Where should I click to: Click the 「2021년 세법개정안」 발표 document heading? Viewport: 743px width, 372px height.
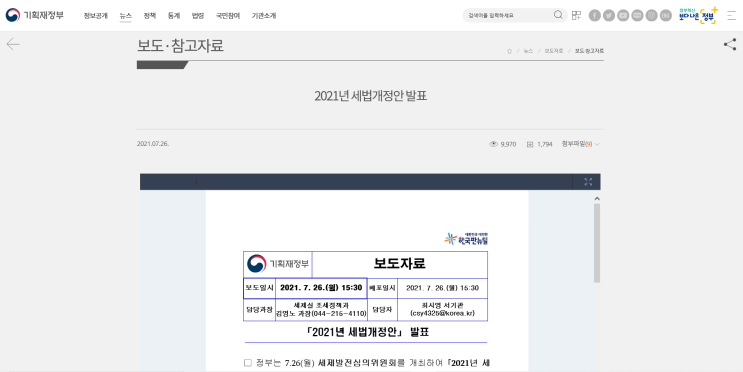[x=367, y=332]
